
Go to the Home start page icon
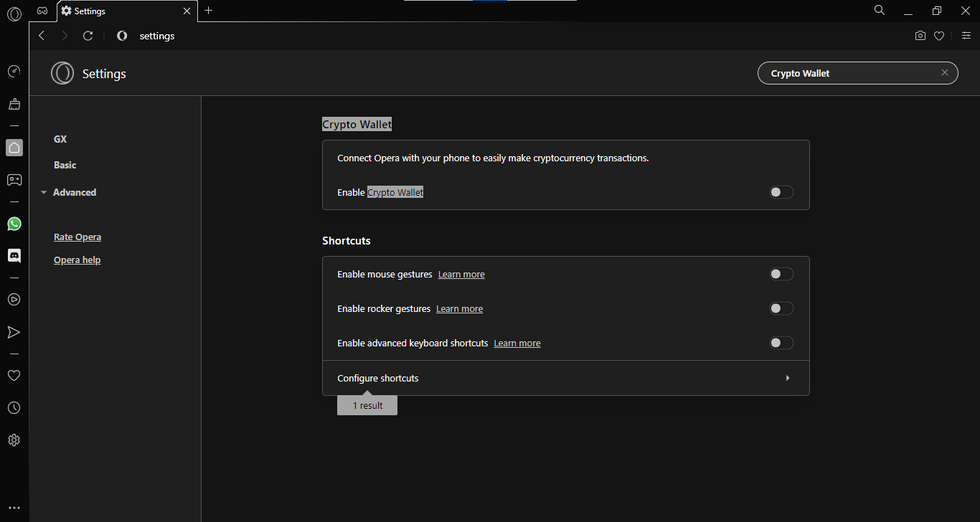14,148
